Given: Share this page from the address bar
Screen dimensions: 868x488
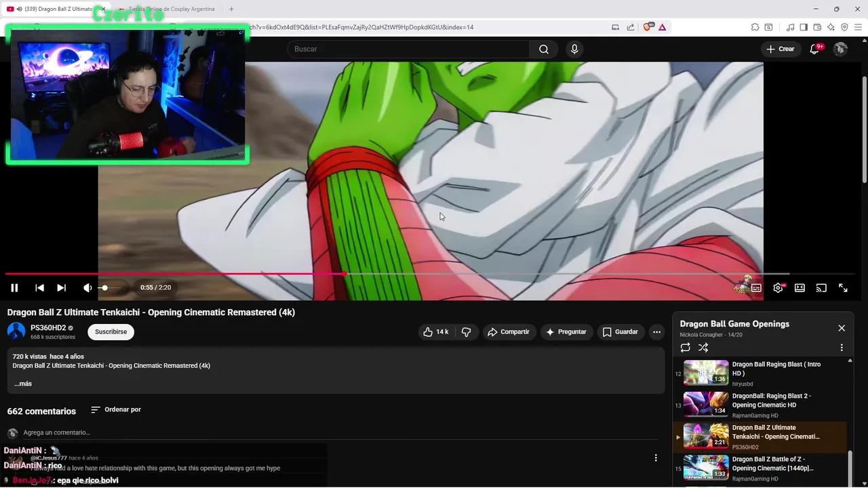Looking at the screenshot, I should pos(631,27).
